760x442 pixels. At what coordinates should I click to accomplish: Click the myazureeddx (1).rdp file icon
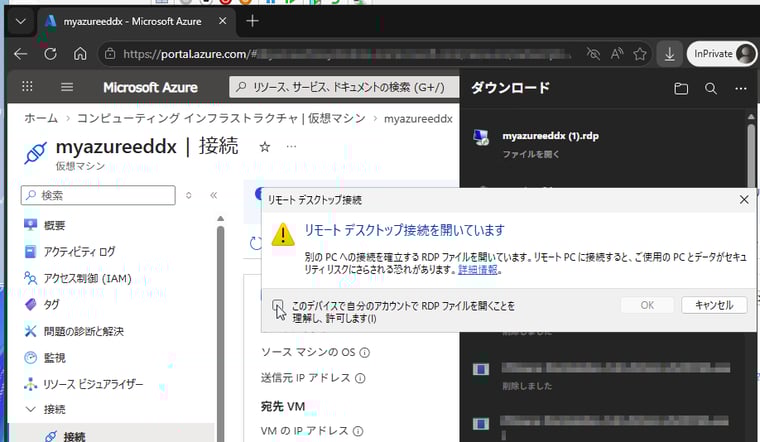(481, 138)
